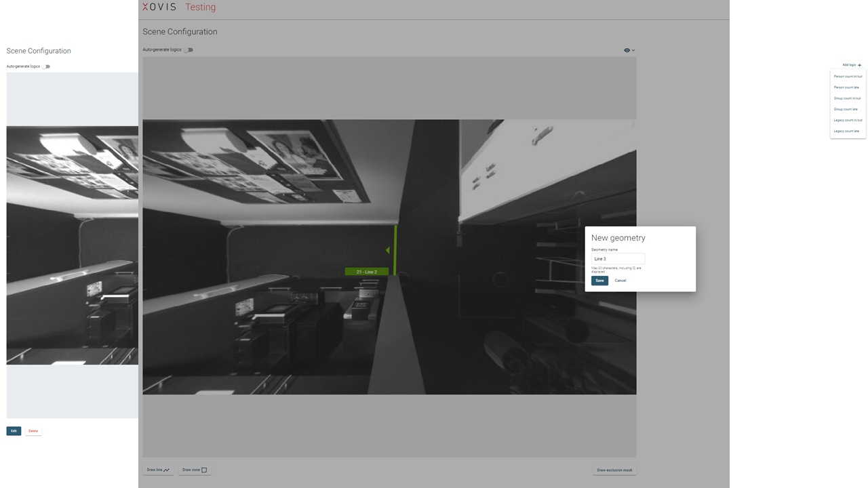Select the '21 - Line 2' label
The height and width of the screenshot is (488, 868).
point(366,272)
